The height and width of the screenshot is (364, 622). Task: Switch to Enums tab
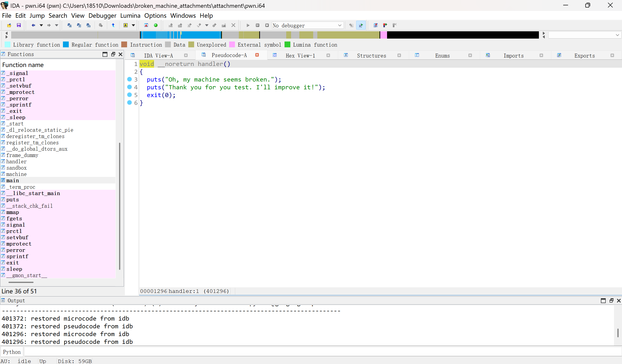coord(442,56)
